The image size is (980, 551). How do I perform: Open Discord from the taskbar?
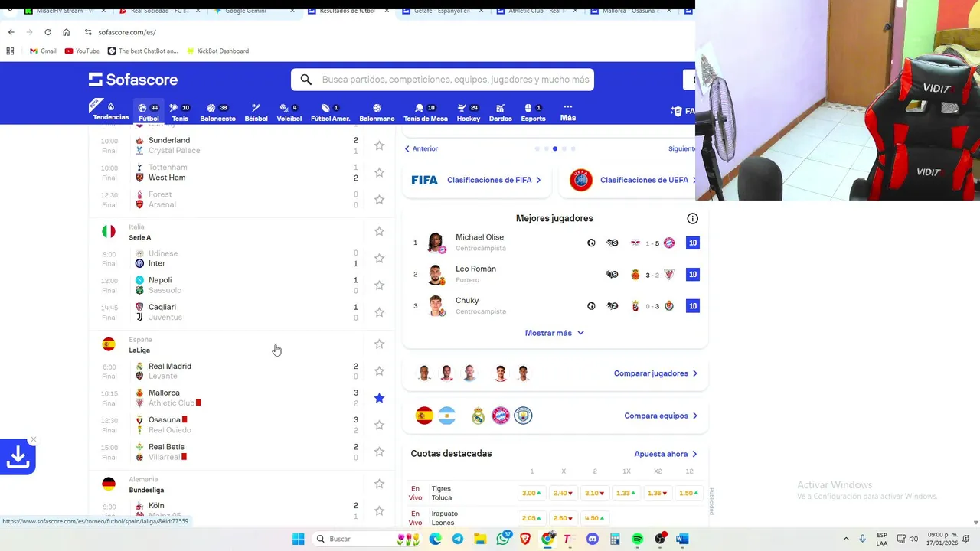[x=592, y=539]
